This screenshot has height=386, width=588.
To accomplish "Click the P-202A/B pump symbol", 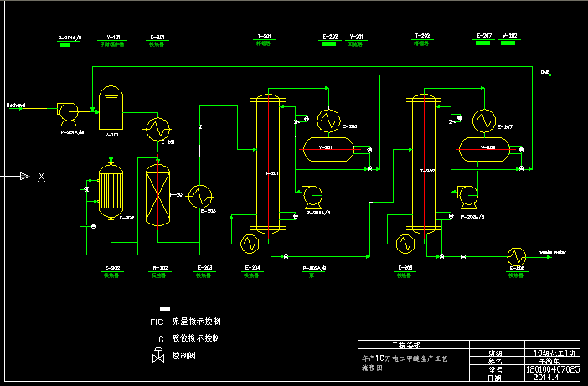I will tap(312, 195).
